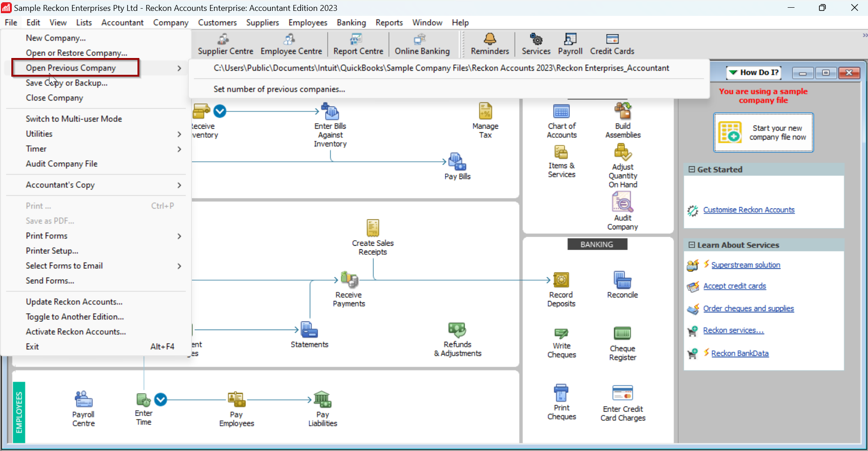Viewport: 868px width, 451px height.
Task: Click the Enter Bills Against Inventory icon
Action: click(330, 111)
